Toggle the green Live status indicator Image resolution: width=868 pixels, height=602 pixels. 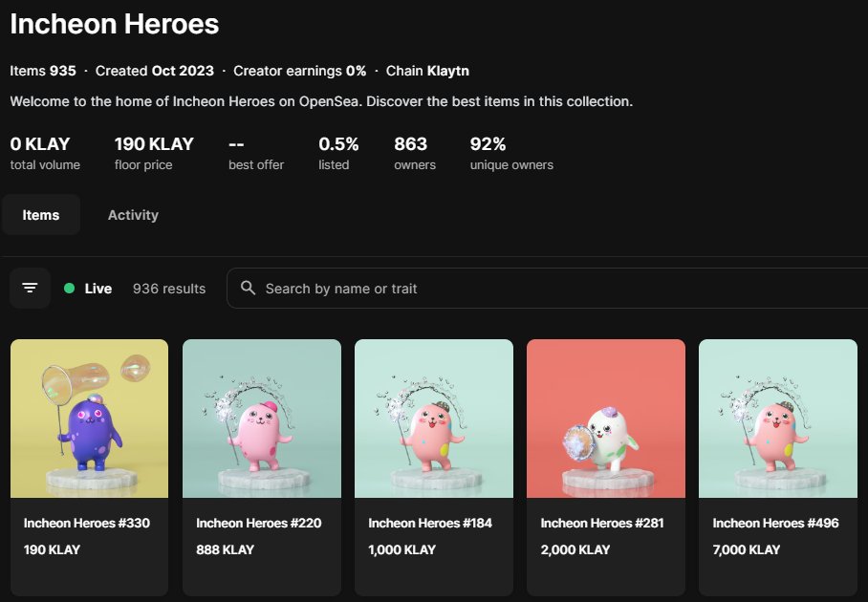(69, 289)
